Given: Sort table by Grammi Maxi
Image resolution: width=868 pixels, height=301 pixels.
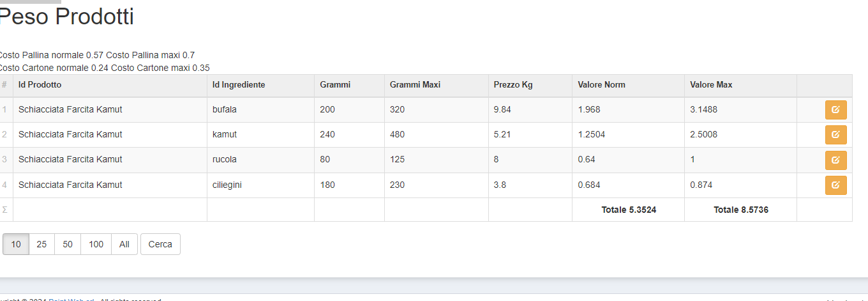Looking at the screenshot, I should (415, 85).
